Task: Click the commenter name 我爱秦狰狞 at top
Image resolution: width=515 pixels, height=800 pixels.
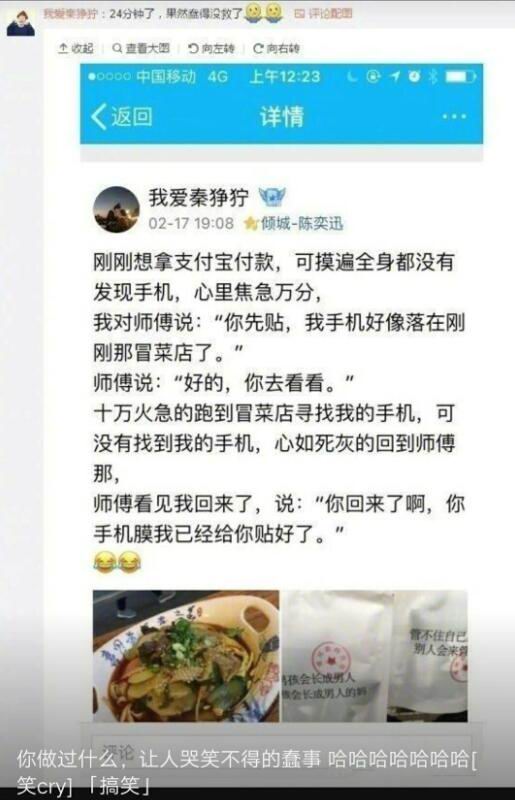Action: coord(70,14)
